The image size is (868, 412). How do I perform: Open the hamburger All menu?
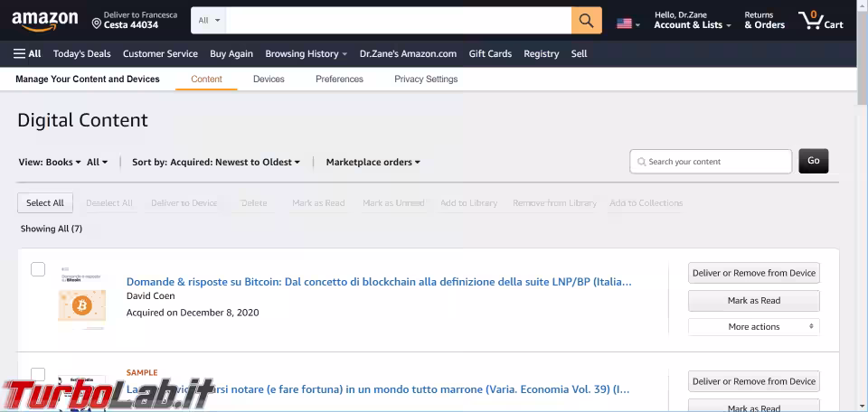point(27,53)
